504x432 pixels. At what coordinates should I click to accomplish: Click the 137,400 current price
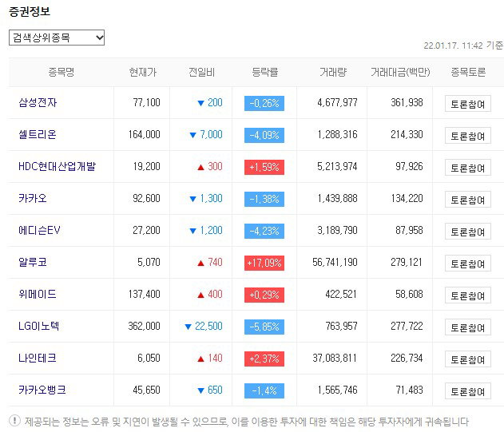click(x=145, y=294)
